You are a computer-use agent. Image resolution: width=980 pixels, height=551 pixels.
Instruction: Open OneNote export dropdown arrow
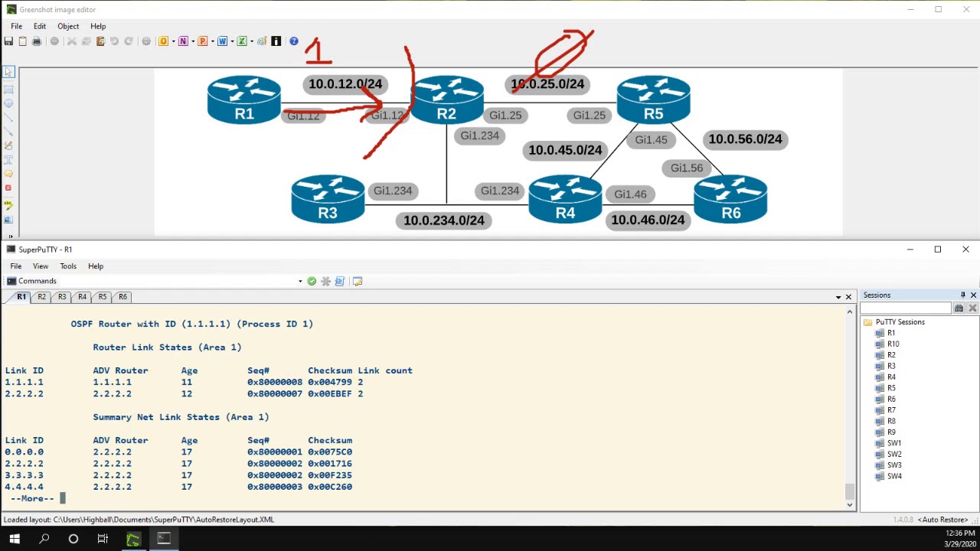coord(192,41)
